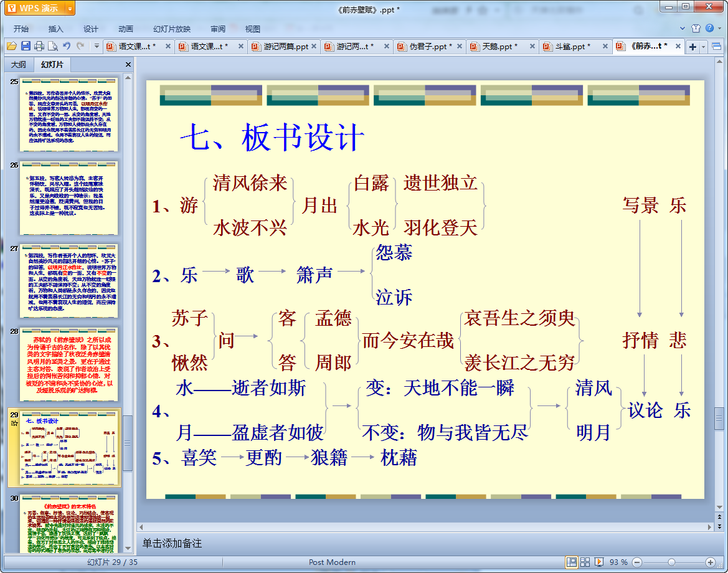Open the document window list icon
Viewport: 728px width, 573px height.
pos(716,46)
